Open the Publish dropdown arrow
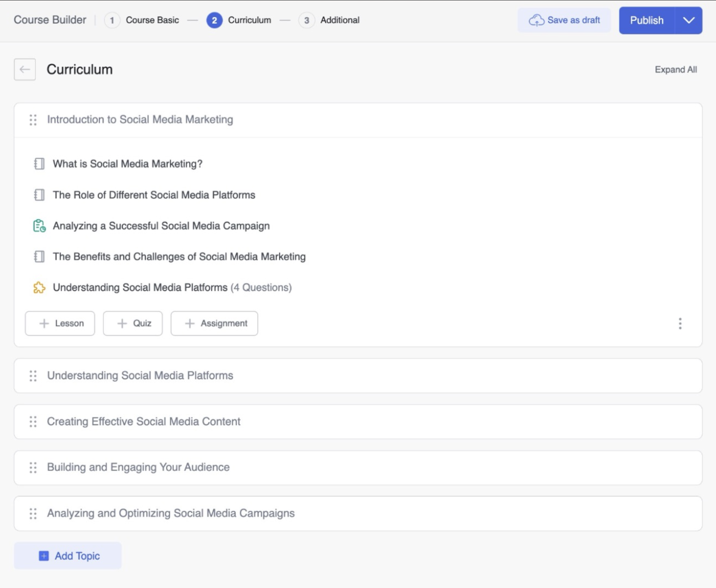The height and width of the screenshot is (588, 716). click(x=689, y=20)
